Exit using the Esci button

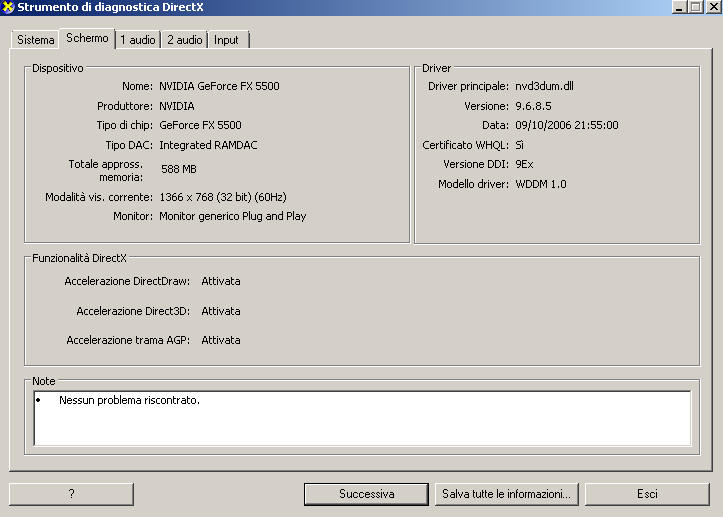point(647,494)
